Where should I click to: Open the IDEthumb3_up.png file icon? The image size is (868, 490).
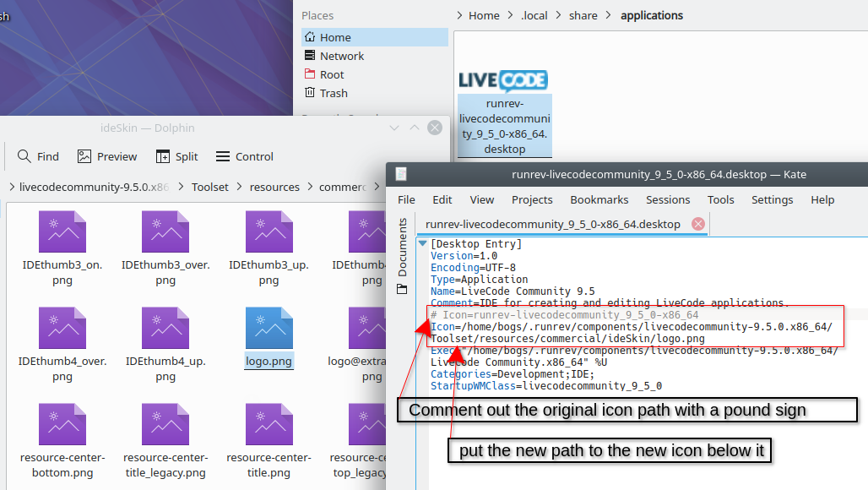(x=269, y=231)
